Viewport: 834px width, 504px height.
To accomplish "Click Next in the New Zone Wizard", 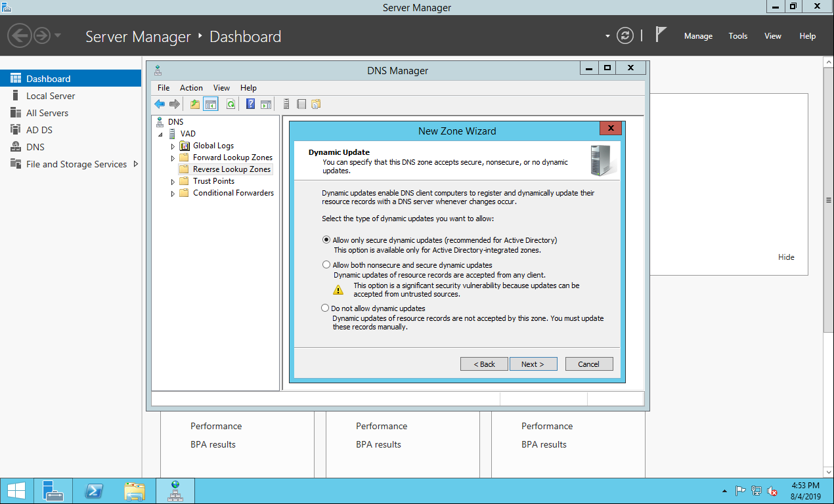I will pyautogui.click(x=533, y=364).
